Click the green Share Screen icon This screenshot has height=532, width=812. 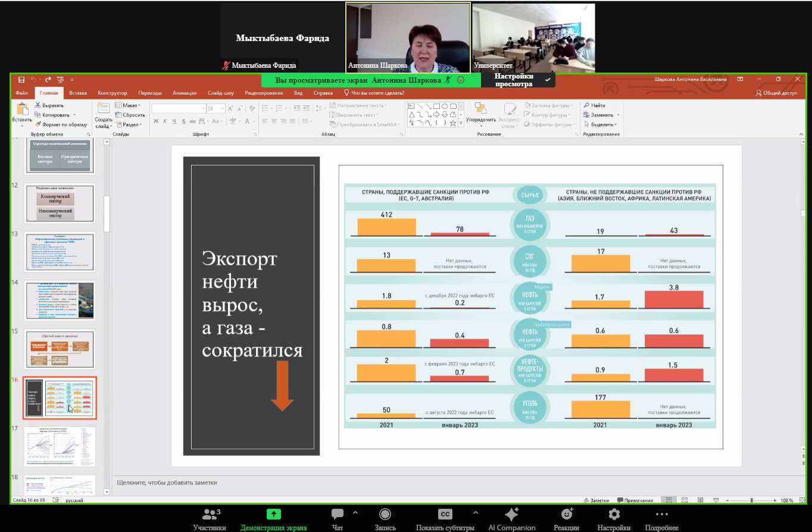[x=273, y=515]
